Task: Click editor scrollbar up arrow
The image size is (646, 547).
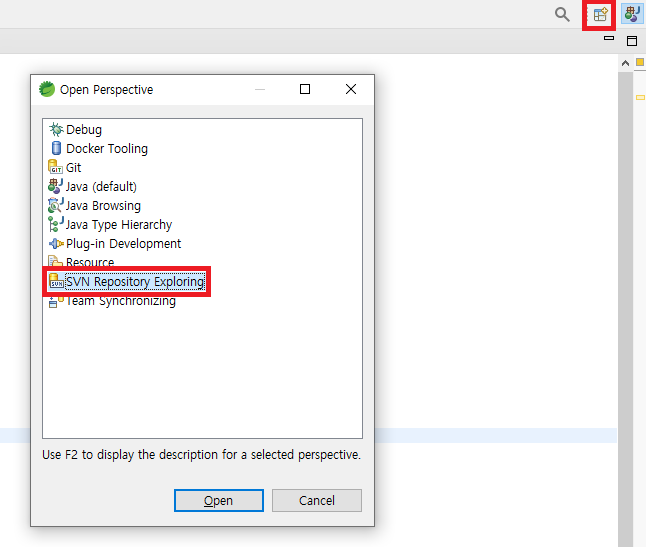Action: click(x=625, y=63)
